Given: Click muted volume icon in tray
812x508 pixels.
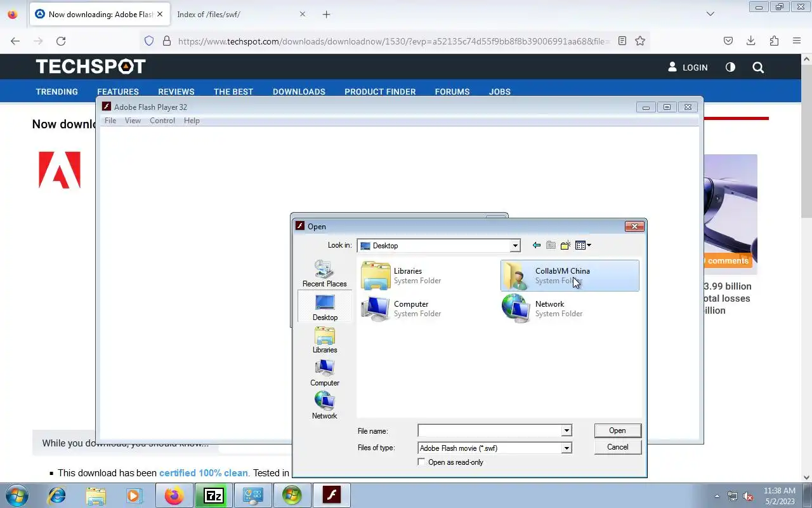Looking at the screenshot, I should [x=749, y=496].
